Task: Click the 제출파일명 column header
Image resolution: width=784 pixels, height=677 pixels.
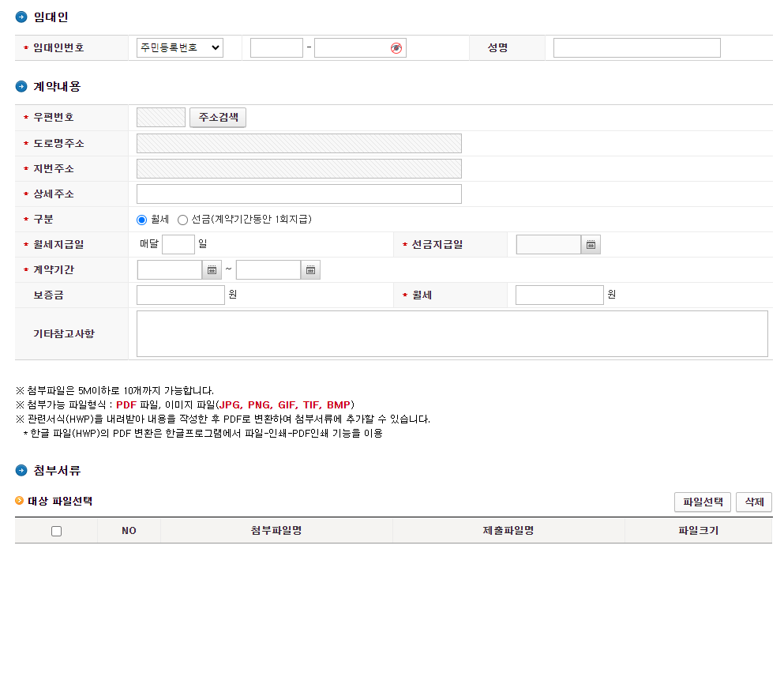Action: [508, 531]
